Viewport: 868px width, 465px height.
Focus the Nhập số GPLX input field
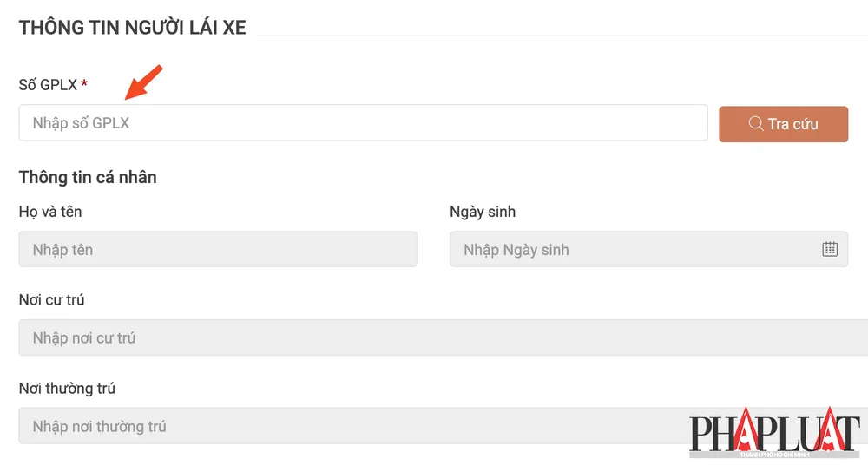pyautogui.click(x=363, y=123)
